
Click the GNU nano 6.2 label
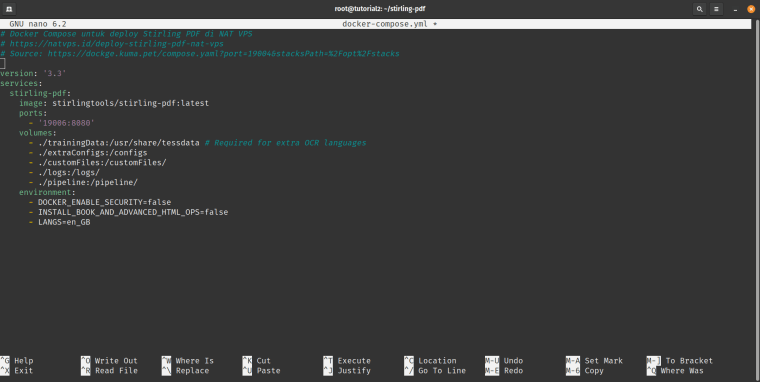point(38,24)
